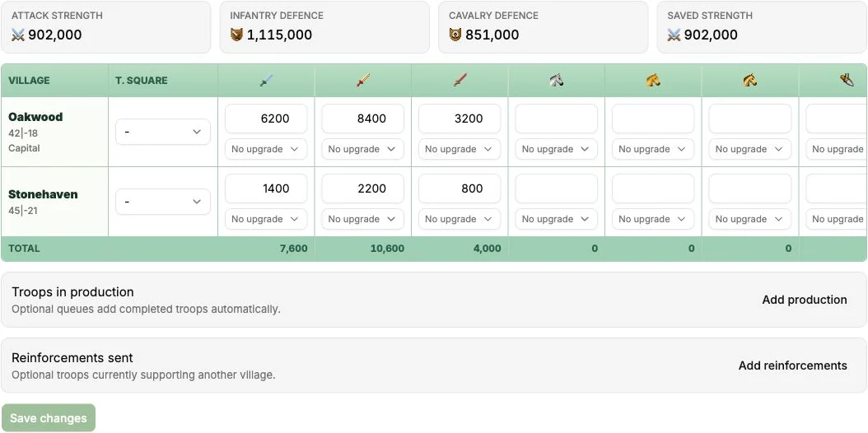Click the T. SQUARE column header
The image size is (868, 433).
pyautogui.click(x=141, y=80)
